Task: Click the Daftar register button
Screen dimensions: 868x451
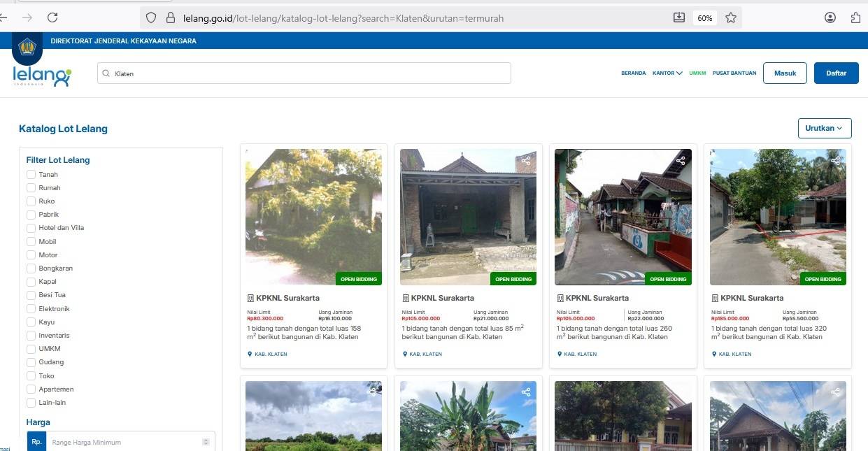Action: [836, 73]
